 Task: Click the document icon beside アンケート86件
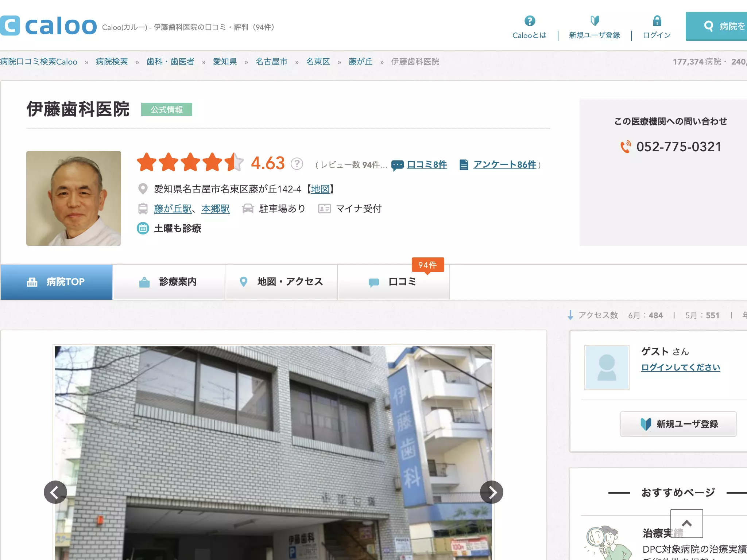pos(464,165)
